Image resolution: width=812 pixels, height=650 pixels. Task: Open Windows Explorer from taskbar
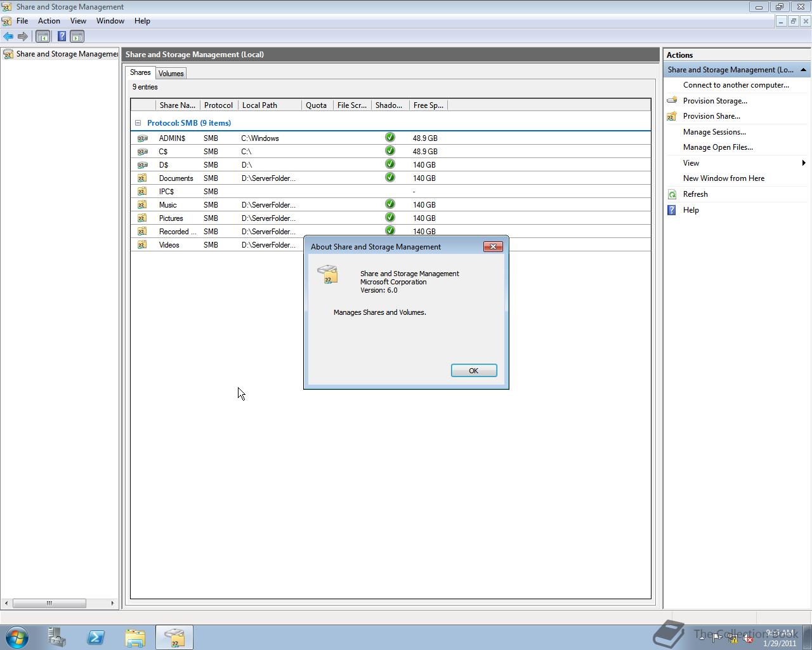(x=135, y=637)
